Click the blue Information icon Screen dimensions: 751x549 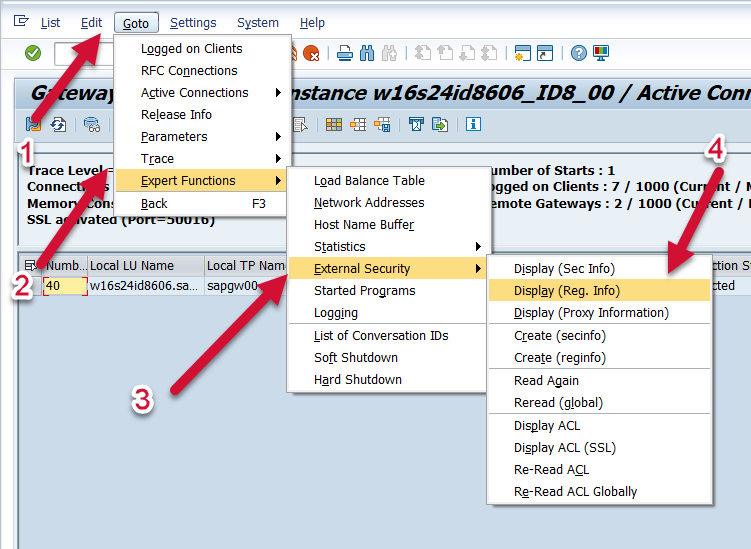click(x=473, y=124)
